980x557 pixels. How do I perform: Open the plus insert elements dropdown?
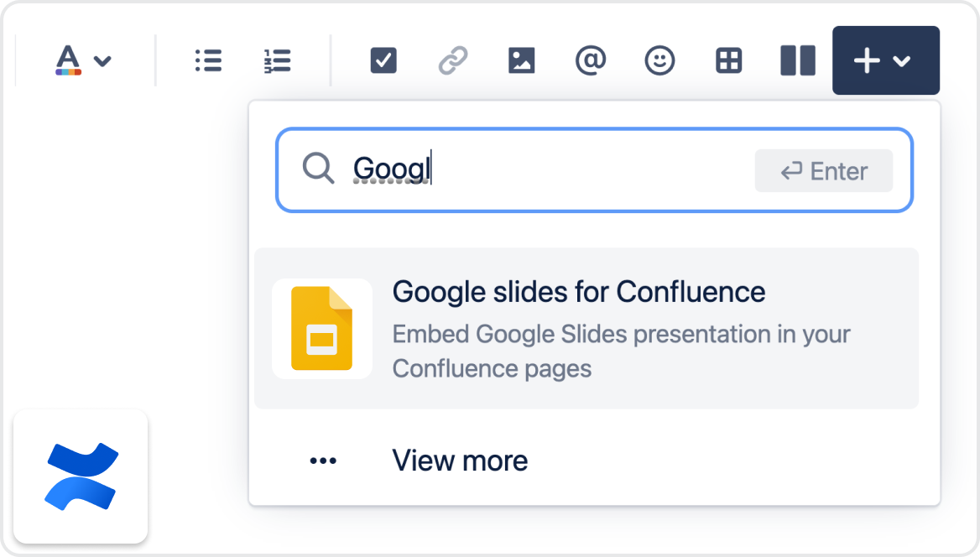point(886,60)
